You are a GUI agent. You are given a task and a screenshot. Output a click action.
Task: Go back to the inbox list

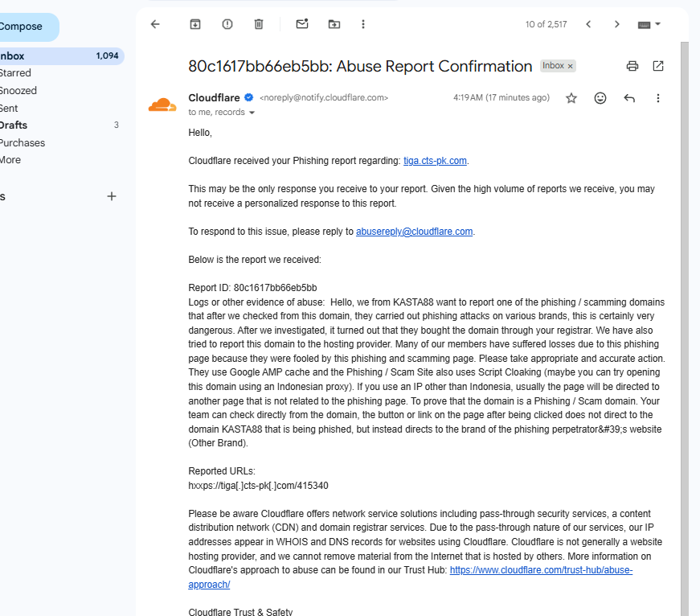(155, 24)
